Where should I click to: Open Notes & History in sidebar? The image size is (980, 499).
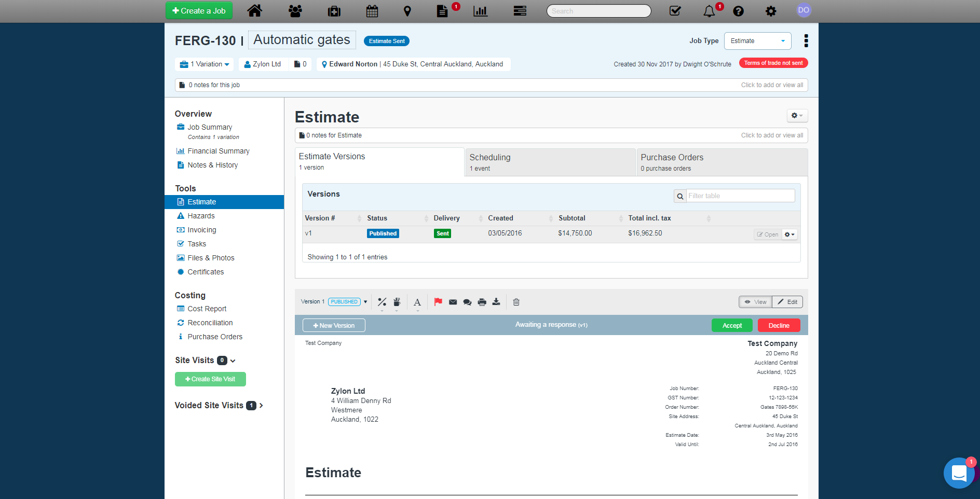coord(213,165)
